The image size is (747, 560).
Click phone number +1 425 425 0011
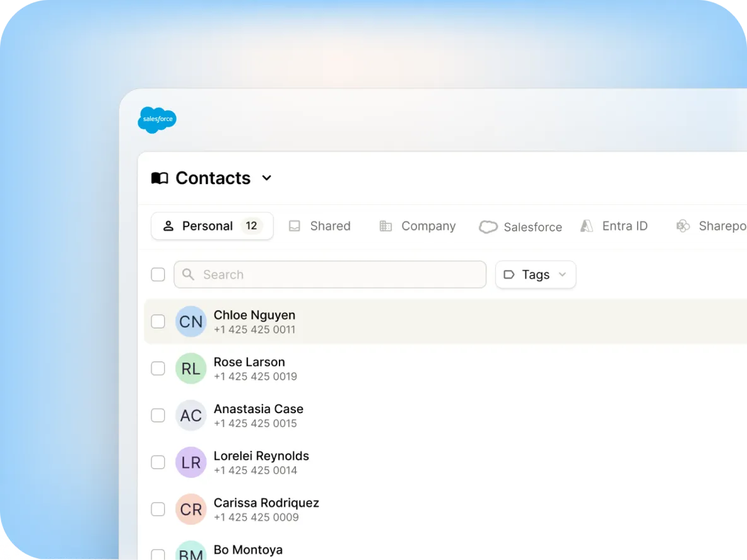pos(255,330)
